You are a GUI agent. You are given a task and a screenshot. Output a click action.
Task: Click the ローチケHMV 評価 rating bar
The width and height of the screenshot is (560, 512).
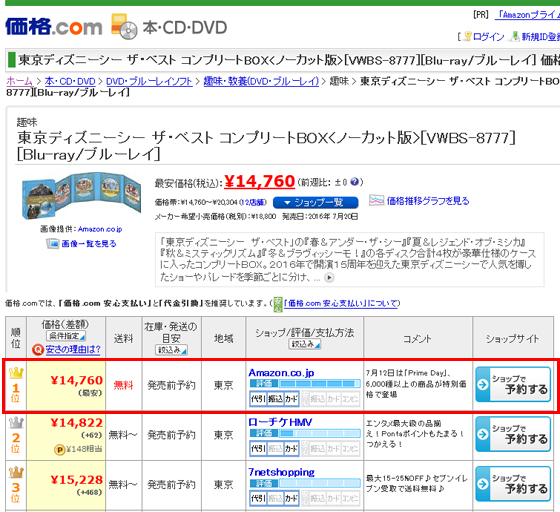tap(305, 433)
